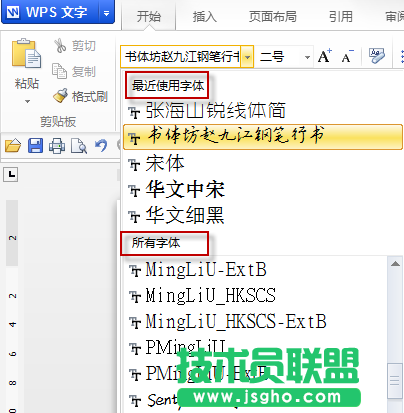Click the Copy icon

60,71
